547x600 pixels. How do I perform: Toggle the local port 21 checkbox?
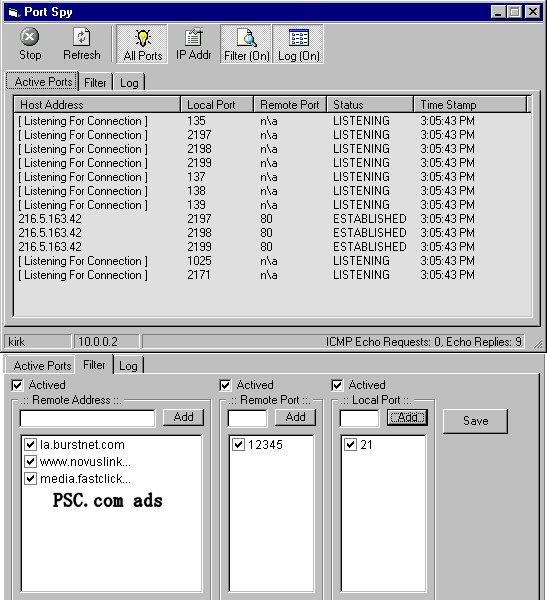(x=350, y=444)
